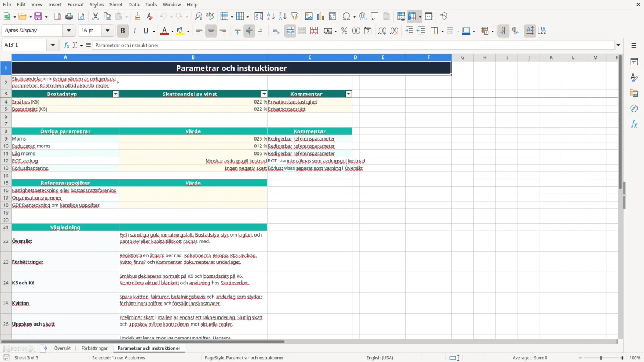This screenshot has height=362, width=644.
Task: Open Find and Replace
Action: point(199,17)
